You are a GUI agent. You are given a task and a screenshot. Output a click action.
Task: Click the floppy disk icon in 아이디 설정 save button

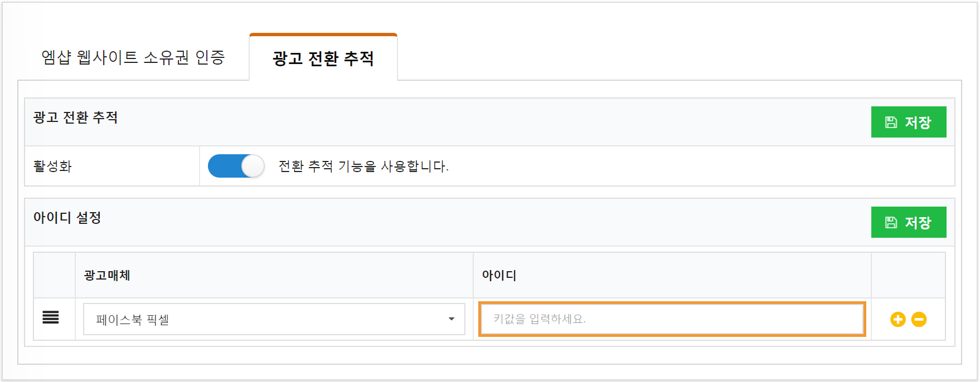pyautogui.click(x=891, y=222)
